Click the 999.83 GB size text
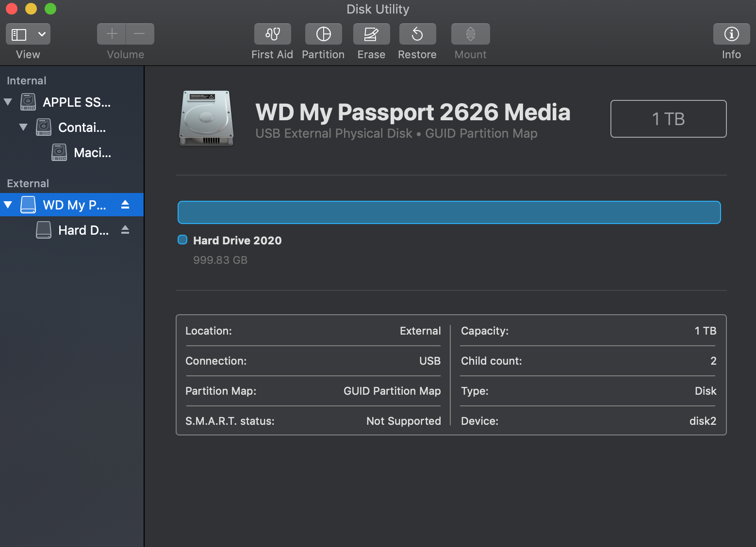Image resolution: width=756 pixels, height=547 pixels. tap(220, 260)
